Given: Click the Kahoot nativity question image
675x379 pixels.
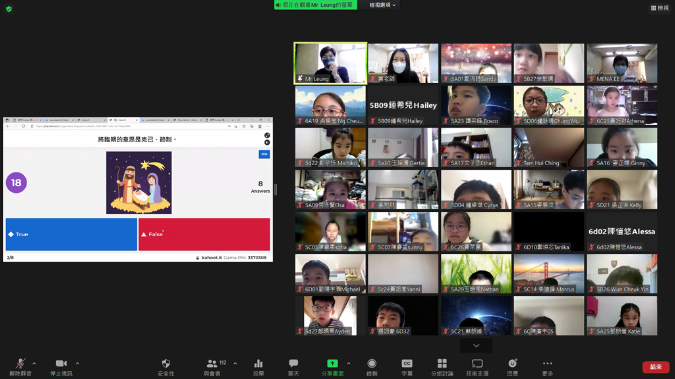Looking at the screenshot, I should pyautogui.click(x=139, y=183).
